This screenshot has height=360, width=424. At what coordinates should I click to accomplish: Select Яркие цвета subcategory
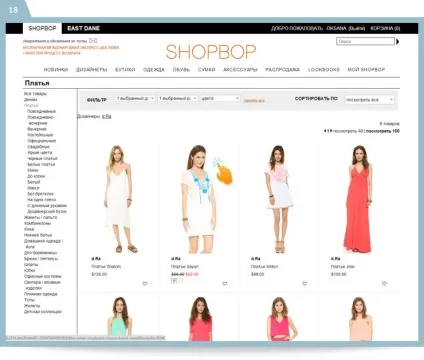tap(40, 153)
